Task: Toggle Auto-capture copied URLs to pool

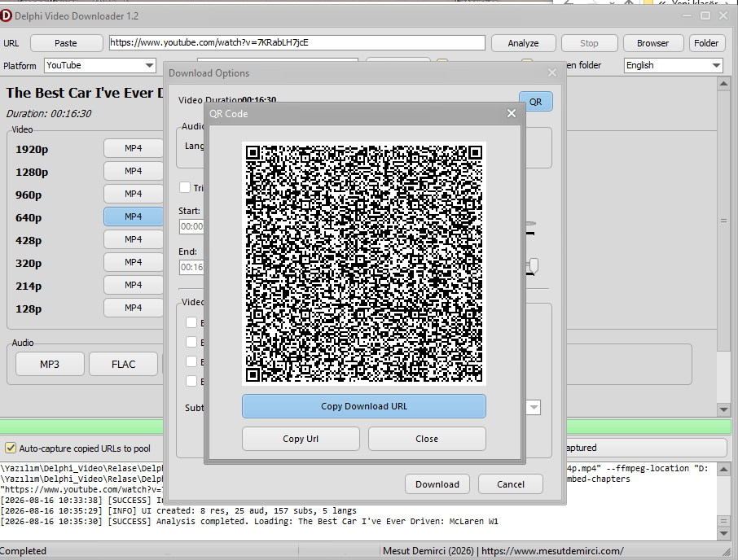Action: click(11, 448)
